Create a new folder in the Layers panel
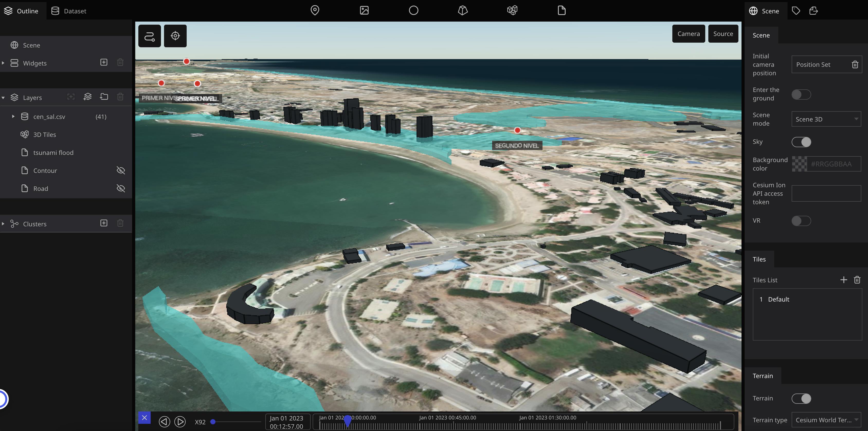The image size is (868, 431). [104, 97]
